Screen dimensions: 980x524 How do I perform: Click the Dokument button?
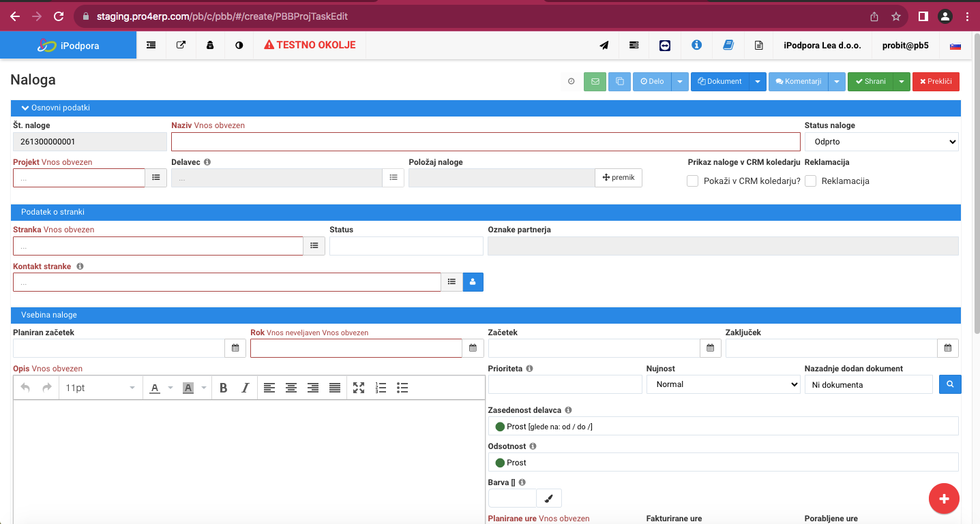(720, 82)
